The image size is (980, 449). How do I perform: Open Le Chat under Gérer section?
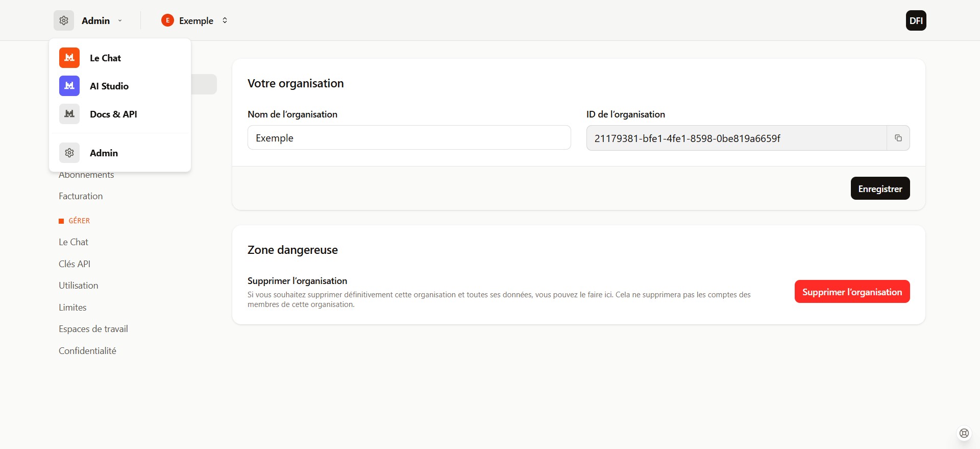click(x=73, y=242)
